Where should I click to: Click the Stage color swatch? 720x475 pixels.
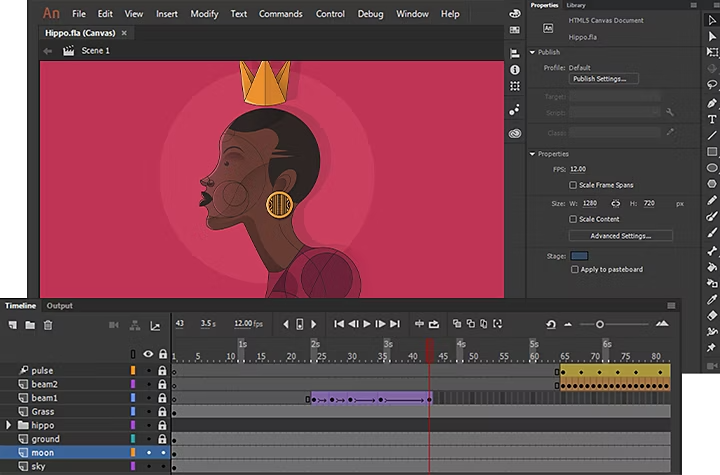pos(579,256)
